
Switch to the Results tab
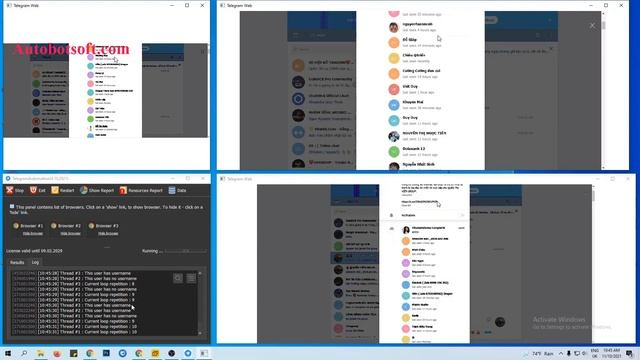click(17, 262)
